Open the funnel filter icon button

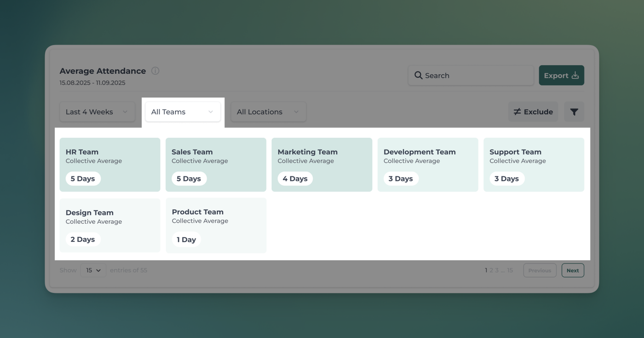click(574, 112)
